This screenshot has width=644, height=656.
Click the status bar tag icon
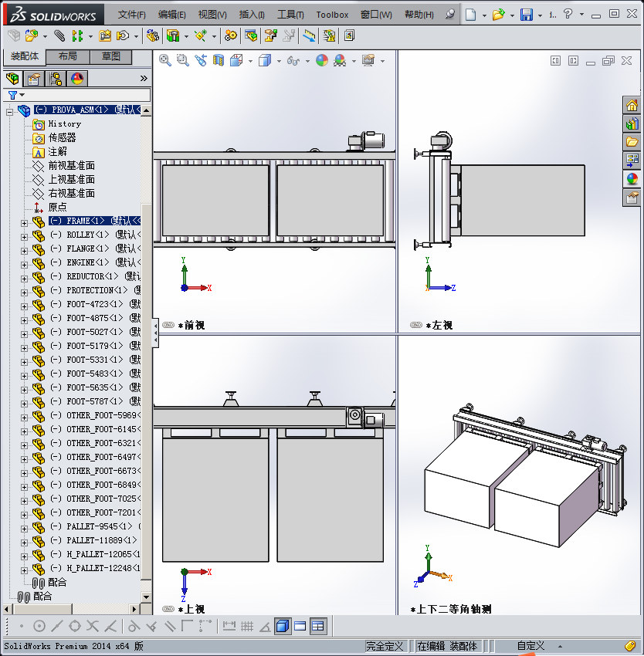coord(630,647)
